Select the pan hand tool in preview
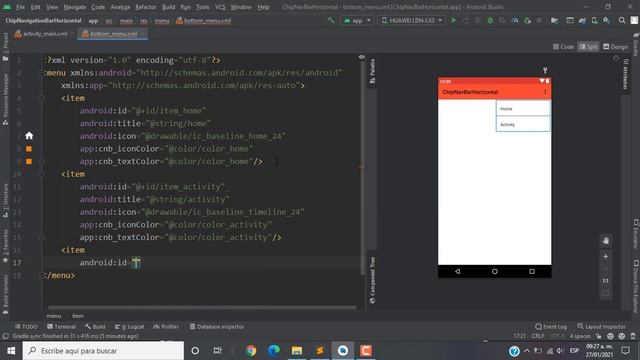The width and height of the screenshot is (640, 360). (x=606, y=241)
